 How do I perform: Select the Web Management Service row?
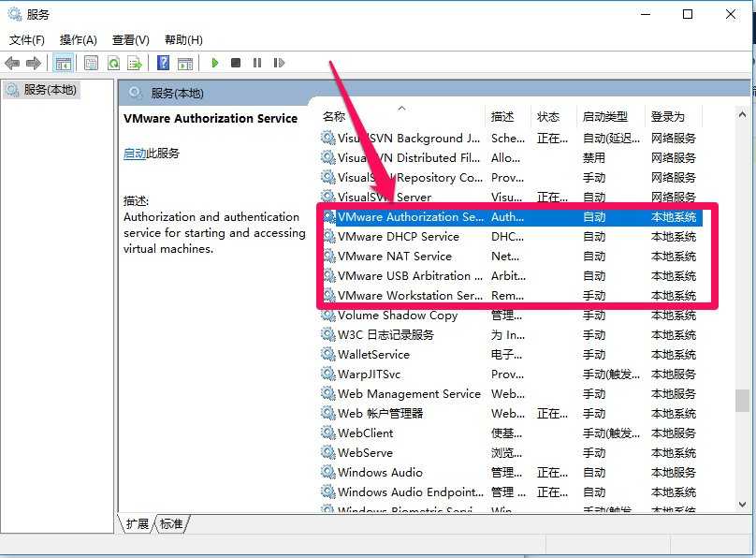pos(511,394)
